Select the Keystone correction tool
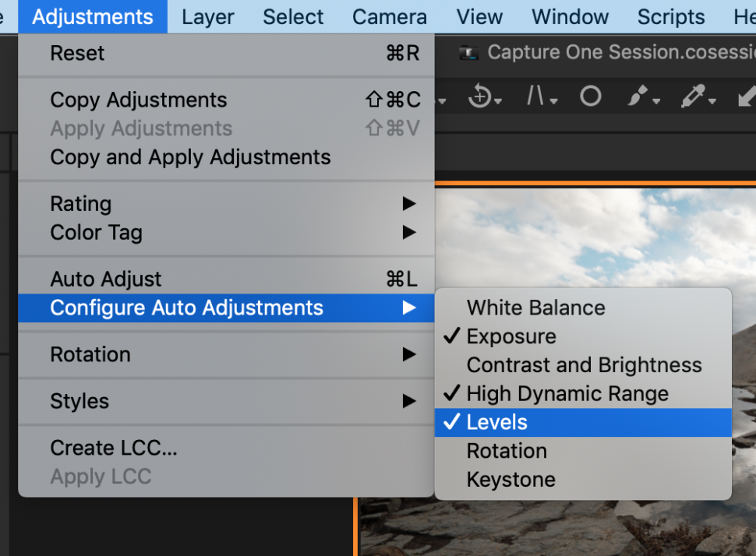This screenshot has height=556, width=756. [538, 97]
